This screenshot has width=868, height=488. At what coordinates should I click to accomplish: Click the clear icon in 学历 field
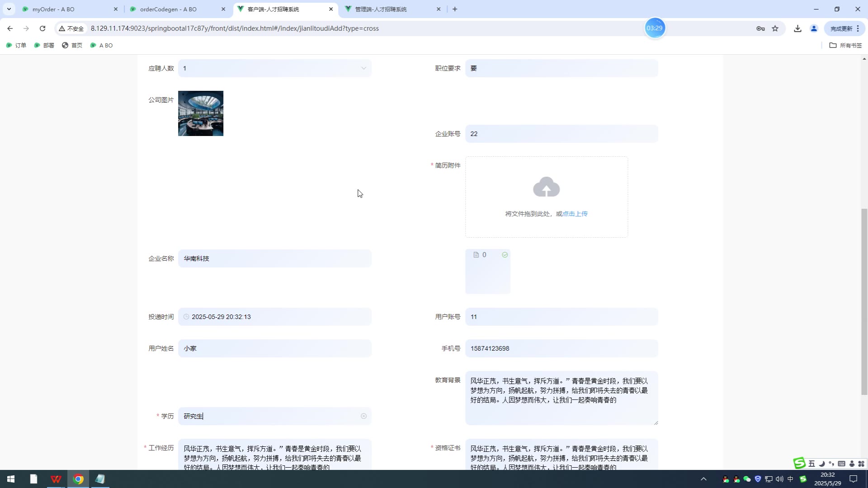coord(363,416)
